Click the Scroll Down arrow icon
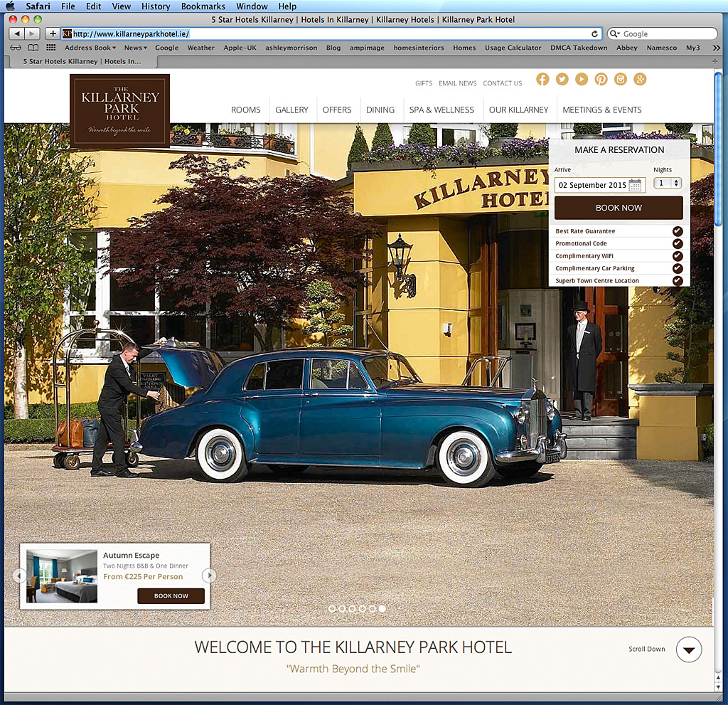Image resolution: width=728 pixels, height=705 pixels. coord(688,650)
